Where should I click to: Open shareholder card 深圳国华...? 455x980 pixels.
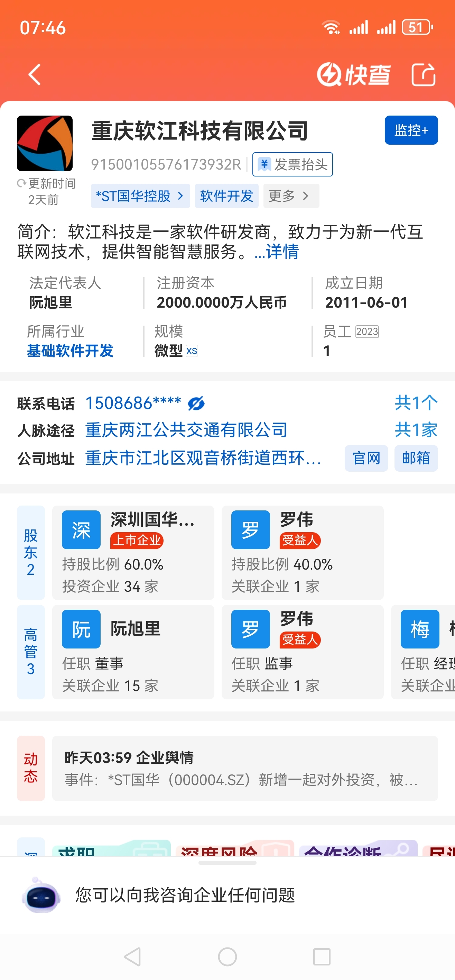click(133, 552)
